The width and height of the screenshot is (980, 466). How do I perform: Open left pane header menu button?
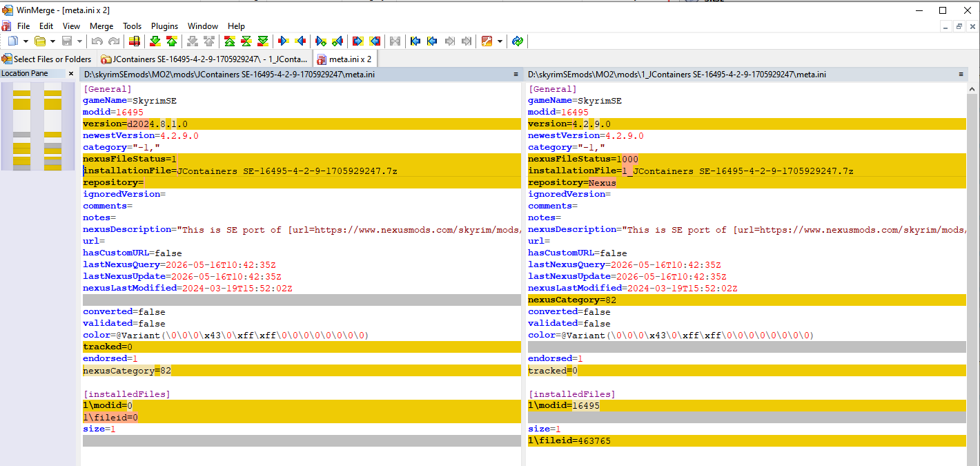(516, 74)
